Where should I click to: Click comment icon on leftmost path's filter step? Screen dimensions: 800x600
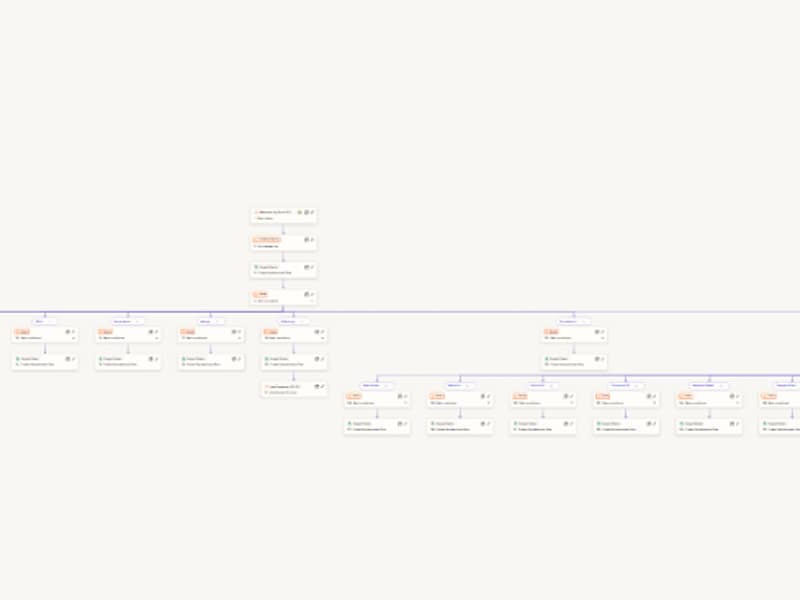[68, 332]
